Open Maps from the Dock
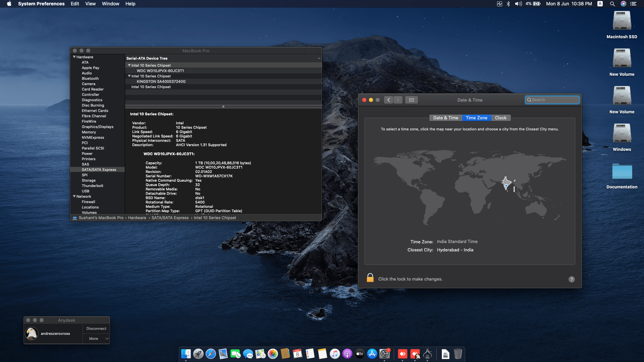644x362 pixels. [x=260, y=354]
